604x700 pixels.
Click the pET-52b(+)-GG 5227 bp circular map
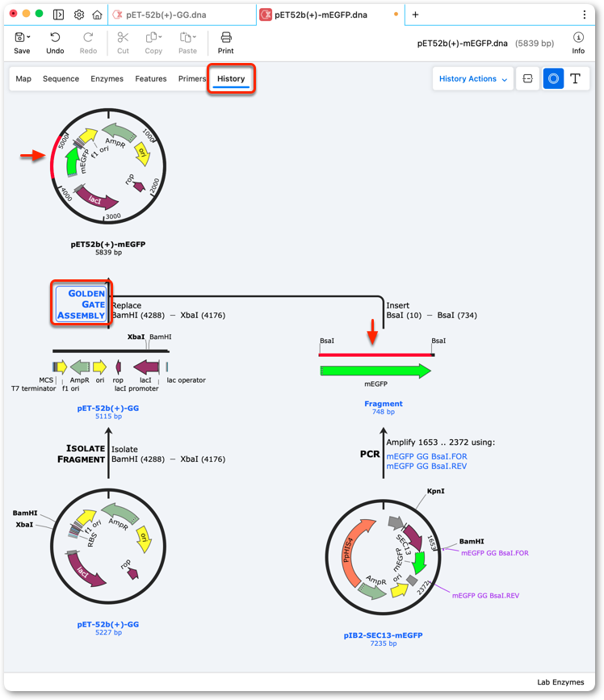tap(108, 547)
